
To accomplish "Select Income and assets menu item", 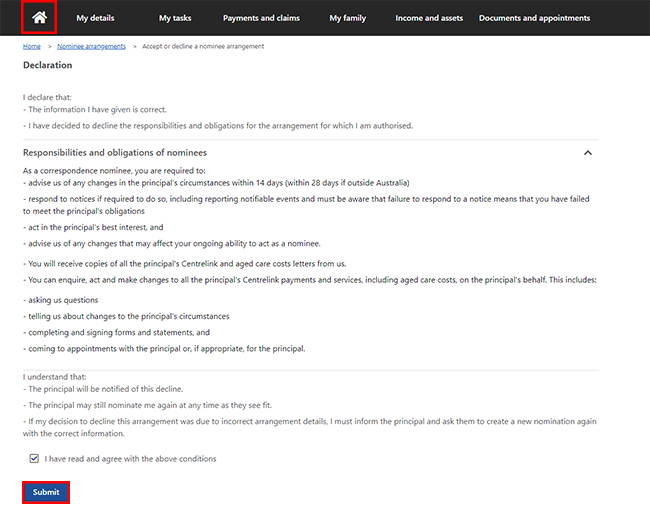I will [429, 18].
